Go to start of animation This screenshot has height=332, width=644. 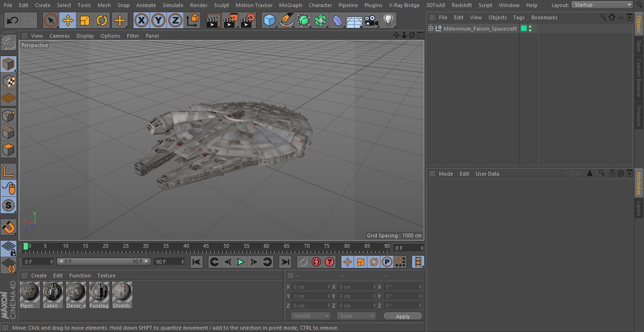197,262
